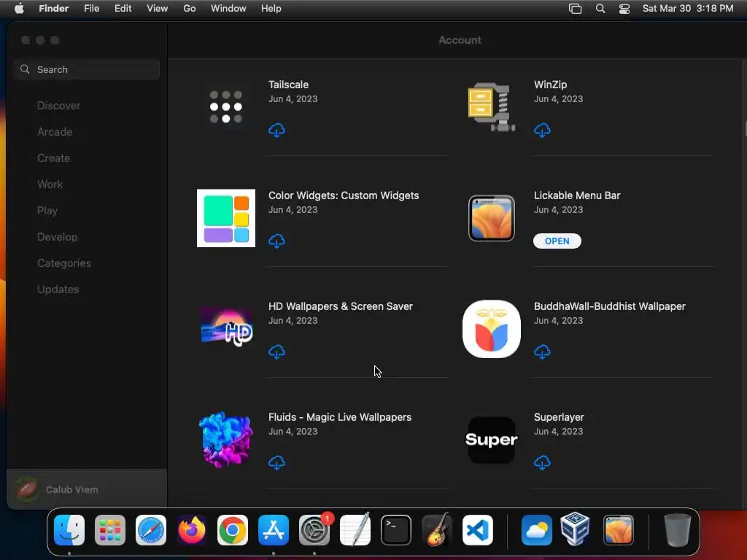Open the File menu
This screenshot has height=560, width=747.
pyautogui.click(x=91, y=9)
